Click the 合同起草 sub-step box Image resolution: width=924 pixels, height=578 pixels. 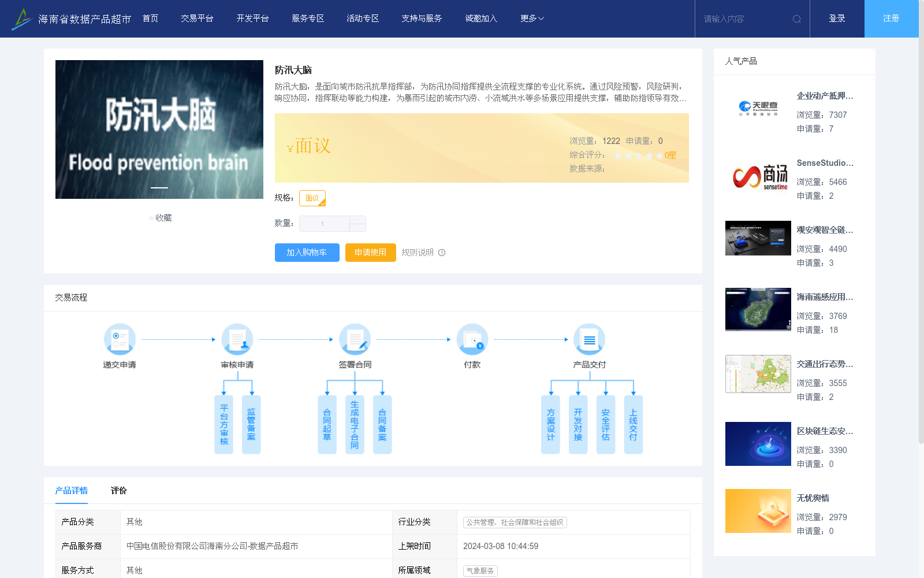point(327,425)
